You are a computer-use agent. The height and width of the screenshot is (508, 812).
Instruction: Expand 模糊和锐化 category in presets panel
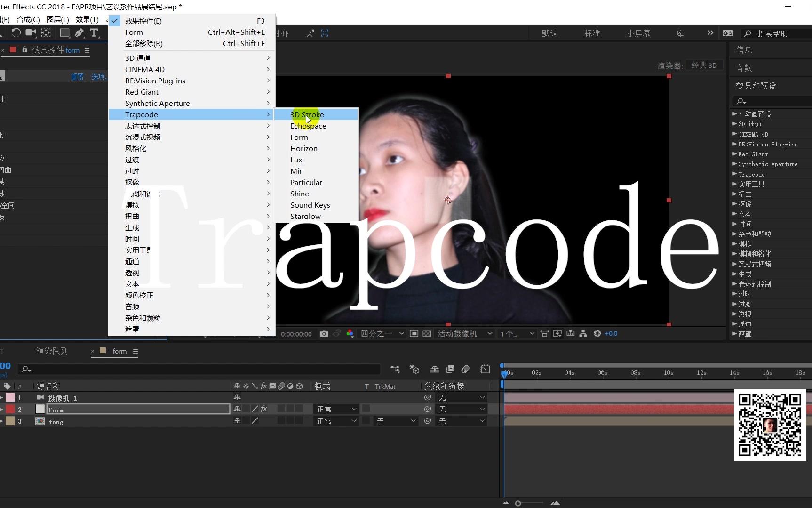coord(734,254)
